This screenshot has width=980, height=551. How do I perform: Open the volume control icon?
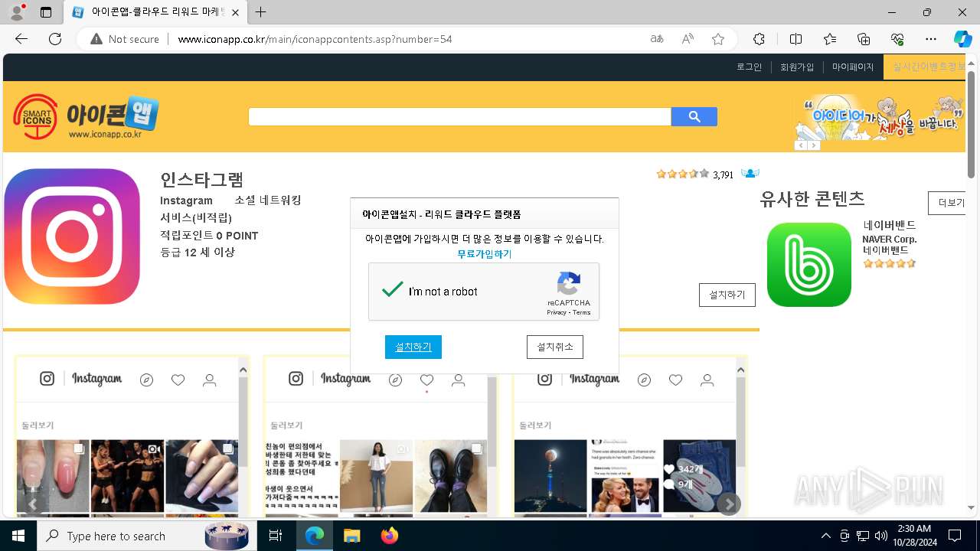pyautogui.click(x=881, y=536)
